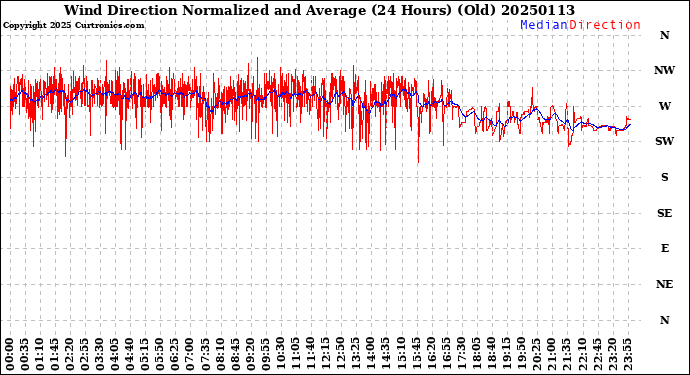Click the 21:00 time axis label
Viewport: 690px width, 375px height.
click(x=551, y=354)
